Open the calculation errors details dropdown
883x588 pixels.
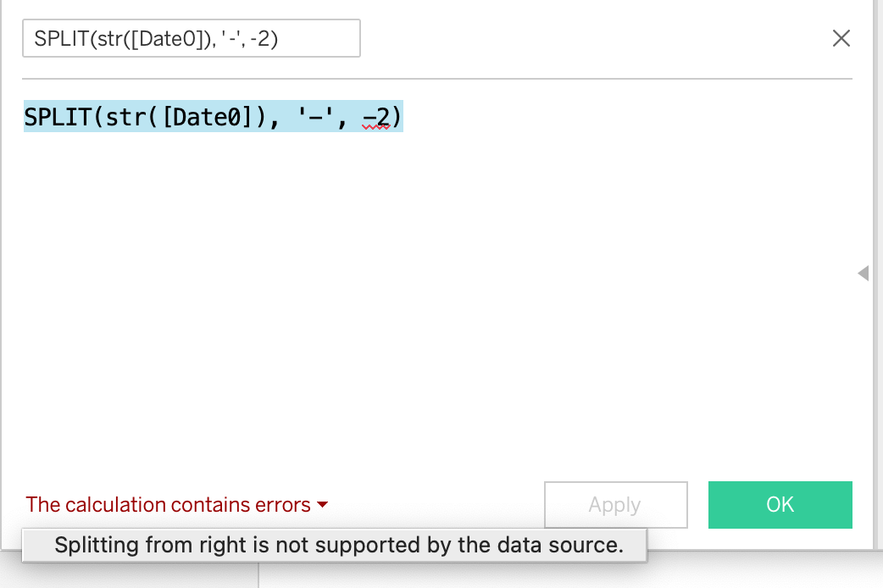(x=322, y=504)
